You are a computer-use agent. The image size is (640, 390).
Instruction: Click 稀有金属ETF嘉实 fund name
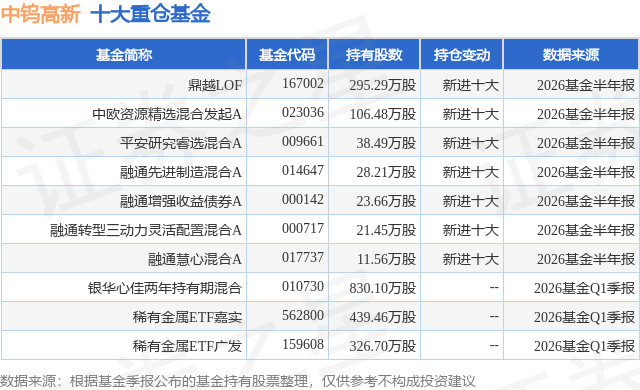187,317
